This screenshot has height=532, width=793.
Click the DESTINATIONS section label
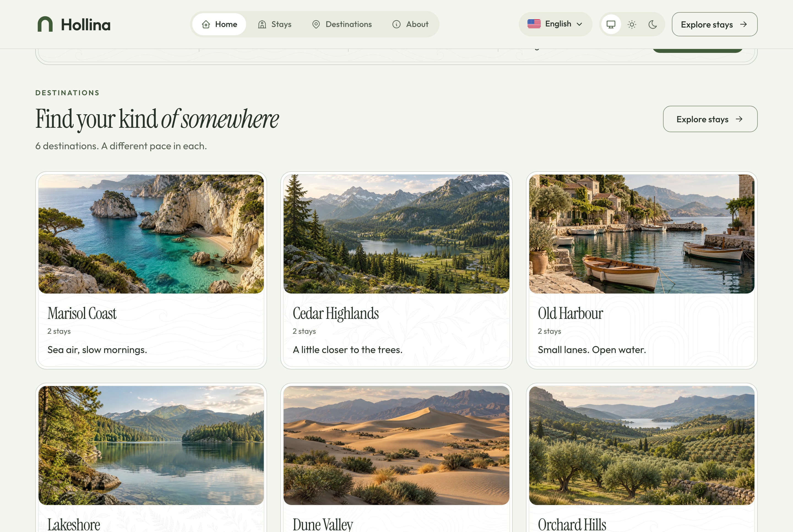[67, 93]
